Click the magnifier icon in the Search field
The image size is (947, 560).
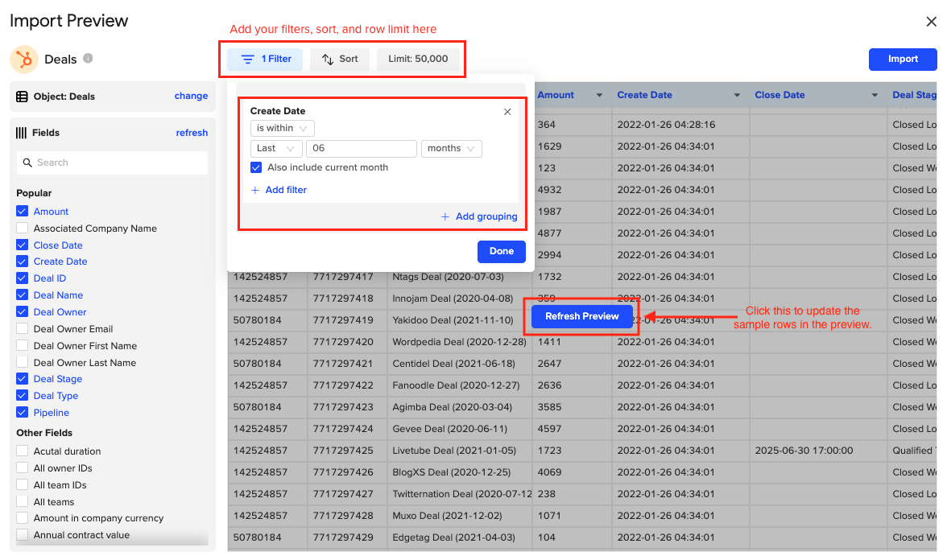click(x=28, y=163)
